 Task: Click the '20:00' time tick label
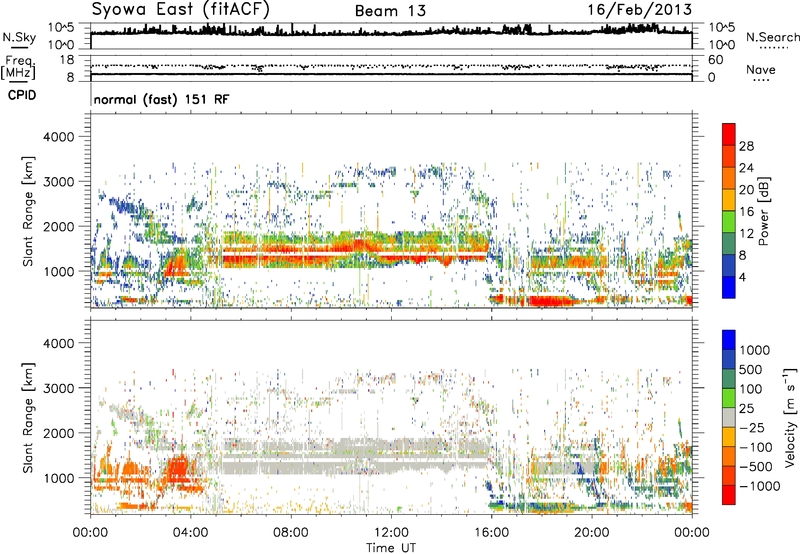pos(592,533)
